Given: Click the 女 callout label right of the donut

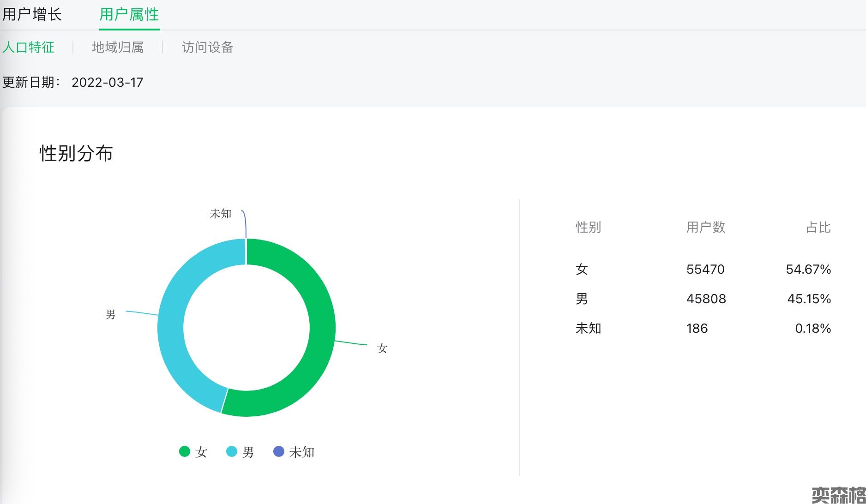Looking at the screenshot, I should [x=382, y=348].
